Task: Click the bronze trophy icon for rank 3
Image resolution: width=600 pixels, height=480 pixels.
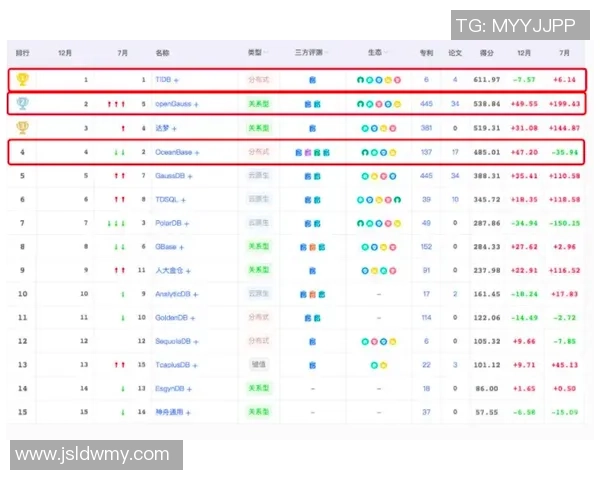Action: (24, 127)
